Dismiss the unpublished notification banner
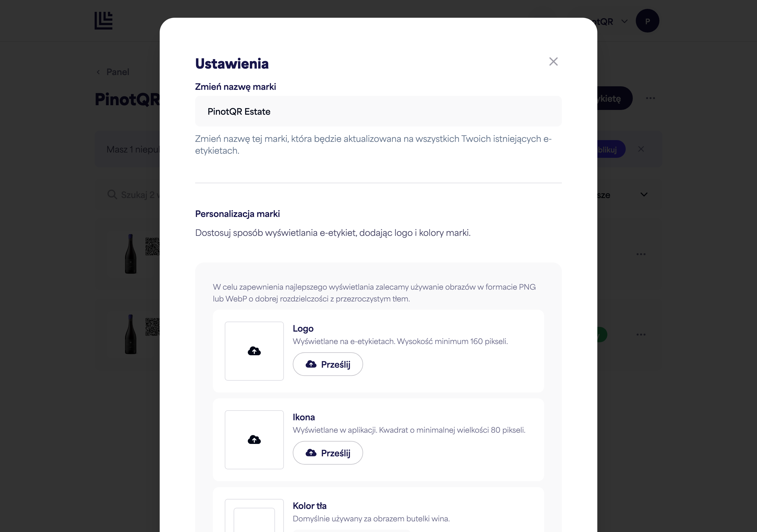Image resolution: width=757 pixels, height=532 pixels. pos(641,149)
